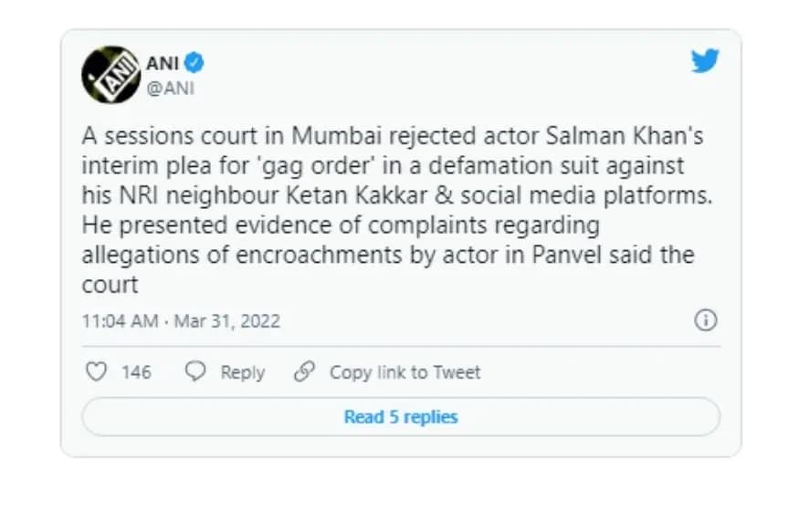Click the Mar 31, 2022 date
This screenshot has height=532, width=799.
tap(227, 321)
